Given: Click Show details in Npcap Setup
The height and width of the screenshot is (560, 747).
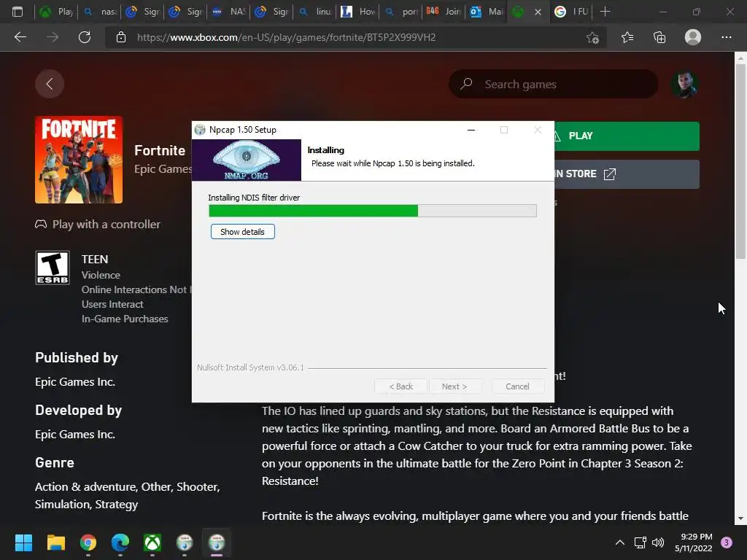Looking at the screenshot, I should point(242,232).
